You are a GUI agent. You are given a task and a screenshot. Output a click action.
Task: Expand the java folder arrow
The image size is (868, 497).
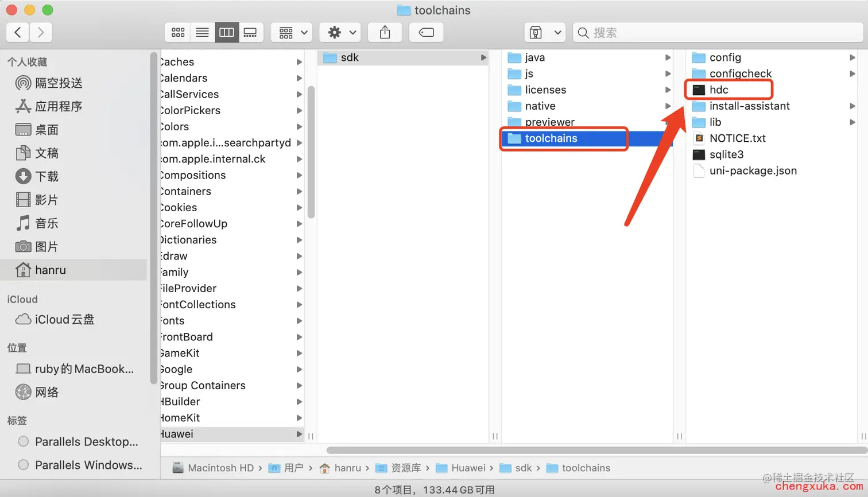pos(668,57)
